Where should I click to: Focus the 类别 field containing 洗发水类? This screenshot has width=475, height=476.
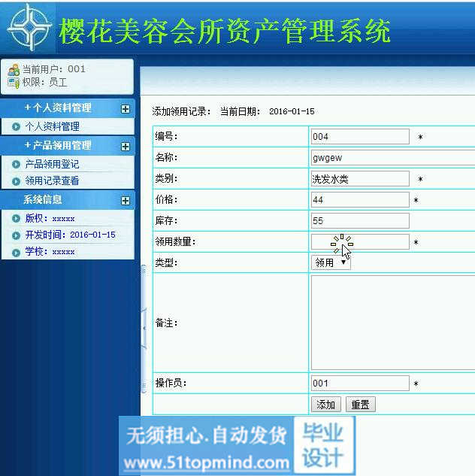tap(360, 179)
